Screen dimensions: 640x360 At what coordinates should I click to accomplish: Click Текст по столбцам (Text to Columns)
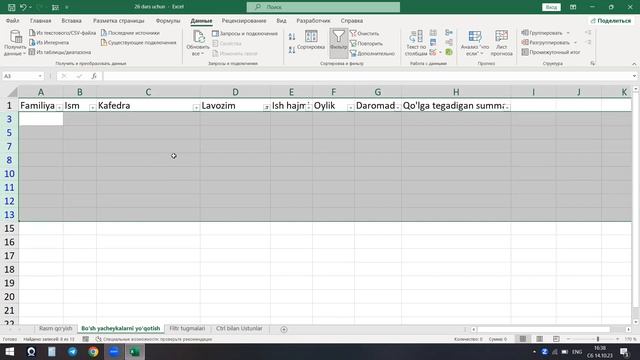coord(416,42)
